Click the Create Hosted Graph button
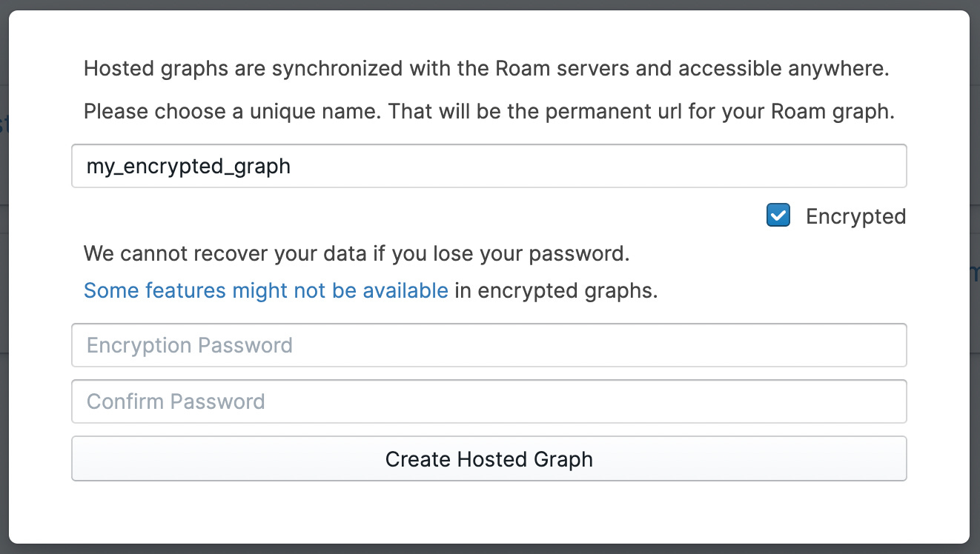Screen dimensions: 980x554 click(489, 458)
